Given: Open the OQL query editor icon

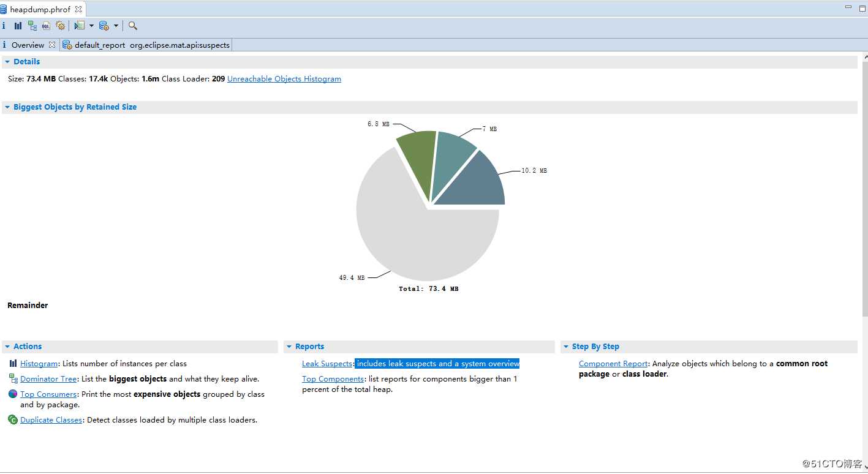Looking at the screenshot, I should pos(46,26).
